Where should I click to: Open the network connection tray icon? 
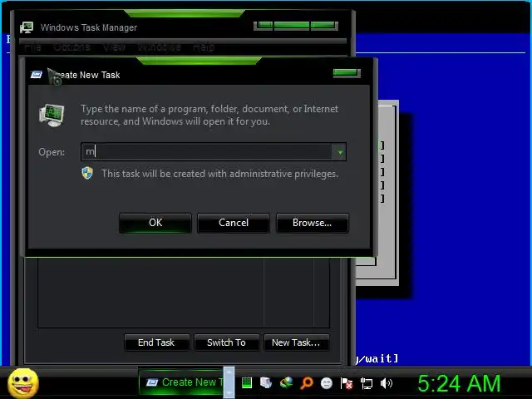point(367,384)
